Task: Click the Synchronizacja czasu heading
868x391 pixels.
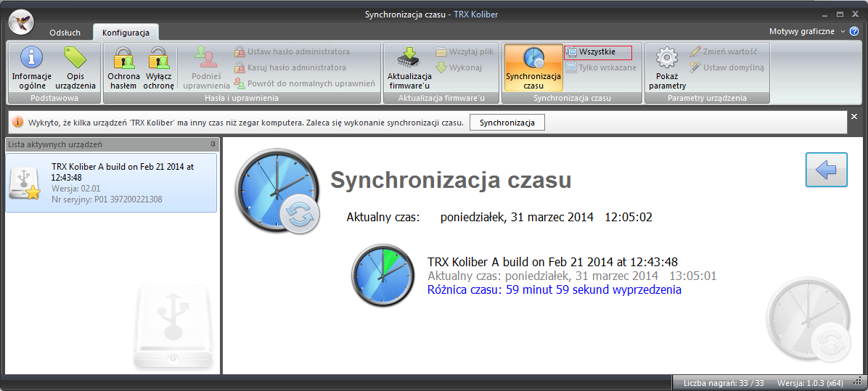Action: coord(451,181)
